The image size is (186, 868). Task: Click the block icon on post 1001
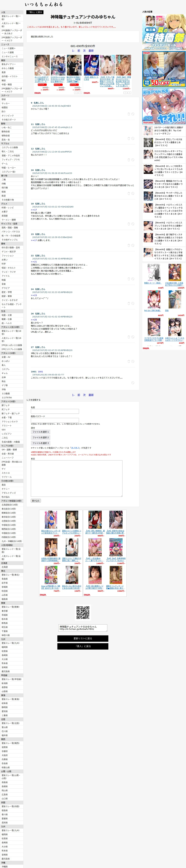133,383
